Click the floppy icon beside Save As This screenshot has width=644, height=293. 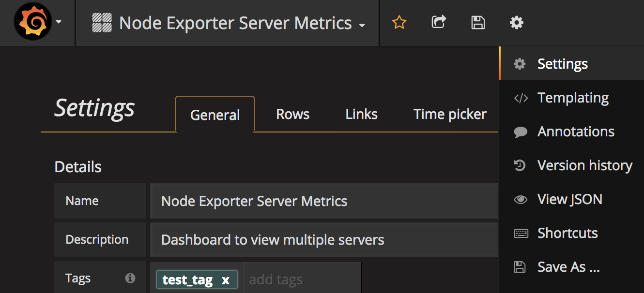(520, 267)
